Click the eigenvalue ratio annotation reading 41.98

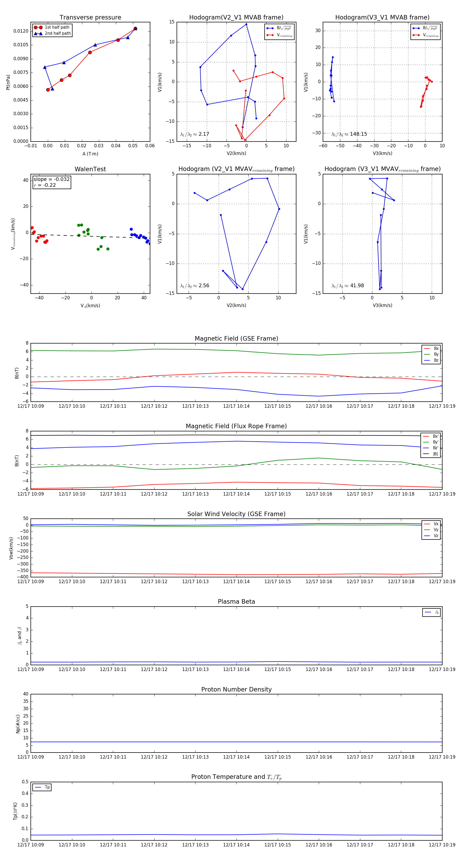click(348, 286)
